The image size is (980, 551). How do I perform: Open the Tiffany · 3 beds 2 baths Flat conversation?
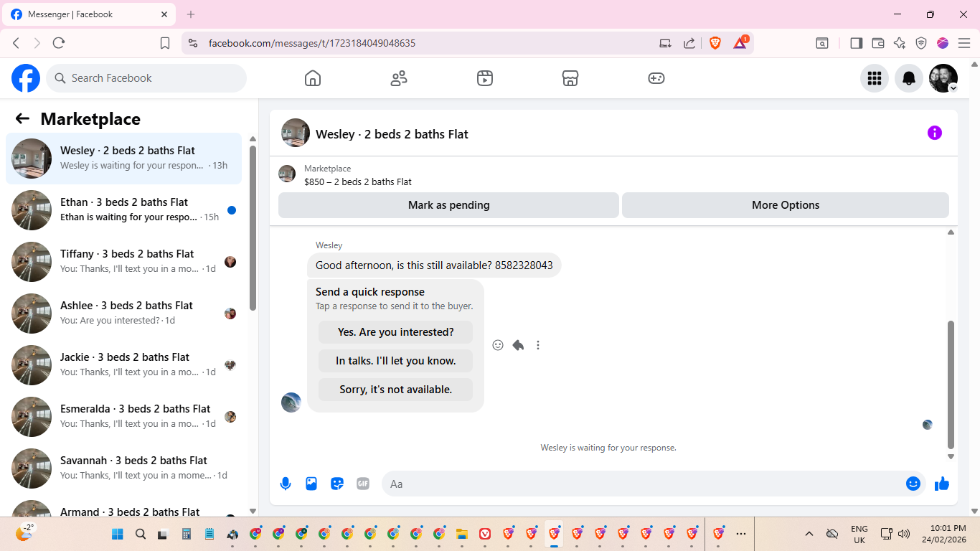123,262
